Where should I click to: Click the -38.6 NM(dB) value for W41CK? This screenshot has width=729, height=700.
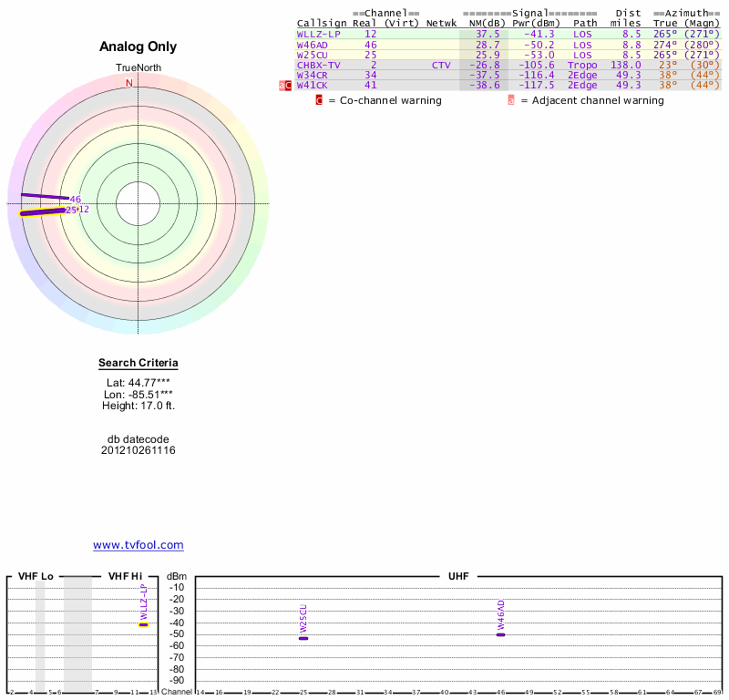pyautogui.click(x=485, y=85)
